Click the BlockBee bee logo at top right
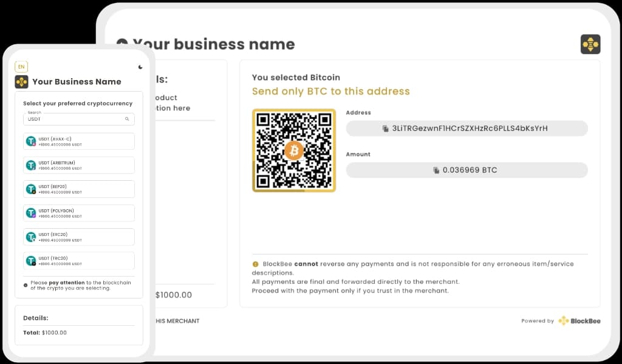622x364 pixels. point(590,44)
